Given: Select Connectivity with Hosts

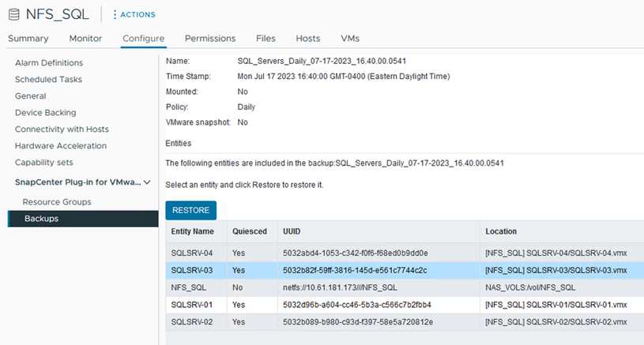Looking at the screenshot, I should pyautogui.click(x=62, y=129).
